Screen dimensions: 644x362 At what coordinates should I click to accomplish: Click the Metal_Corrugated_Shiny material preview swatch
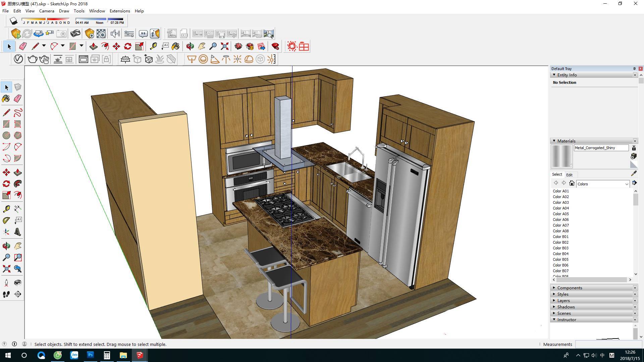pos(561,156)
